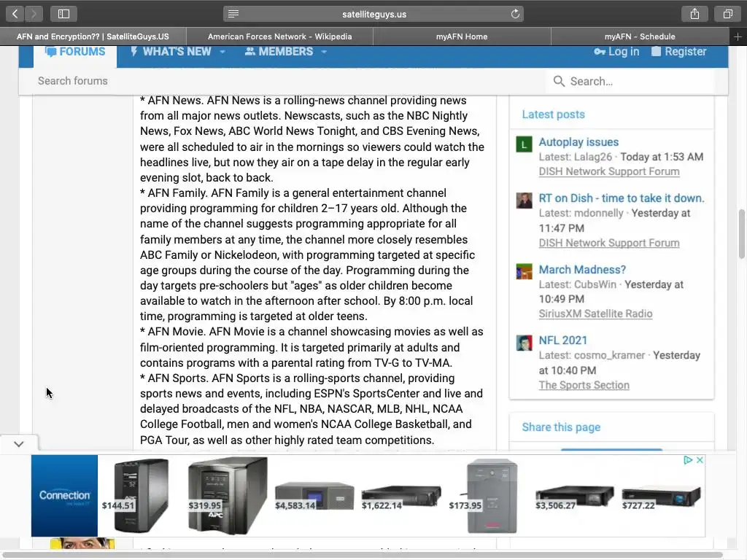Show all tabs overview icon

[727, 14]
